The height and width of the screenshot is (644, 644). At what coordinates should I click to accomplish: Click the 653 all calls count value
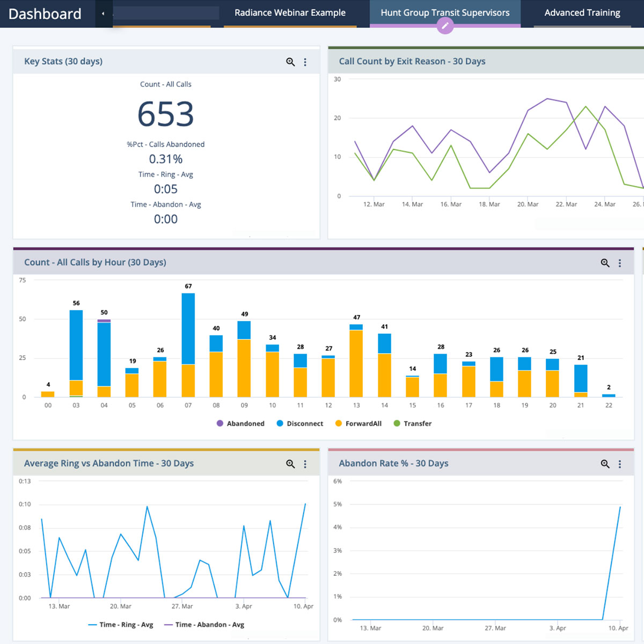pyautogui.click(x=165, y=114)
